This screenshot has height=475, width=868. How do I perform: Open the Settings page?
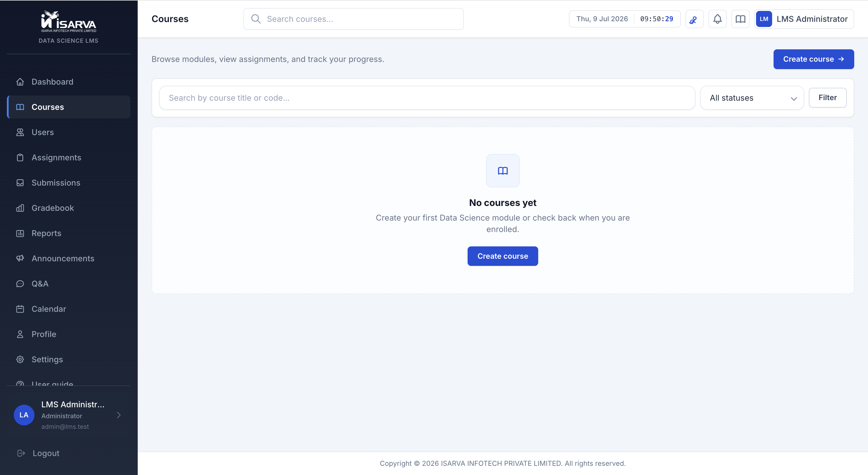(68, 359)
